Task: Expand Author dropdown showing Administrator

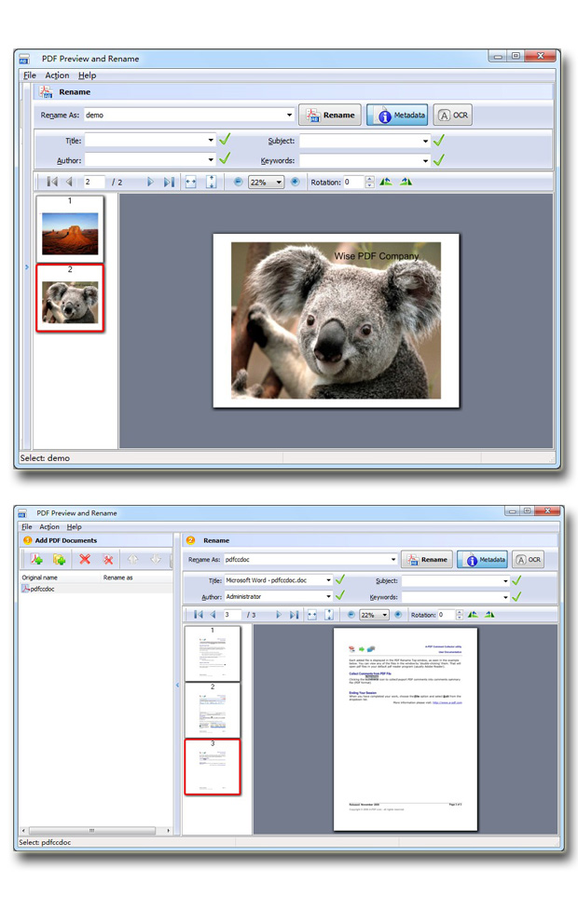Action: point(328,597)
